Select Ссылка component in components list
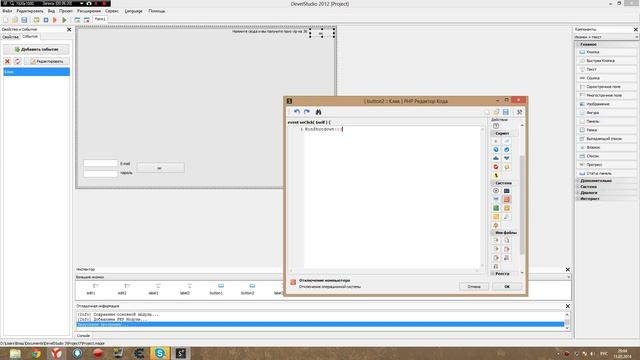 606,78
